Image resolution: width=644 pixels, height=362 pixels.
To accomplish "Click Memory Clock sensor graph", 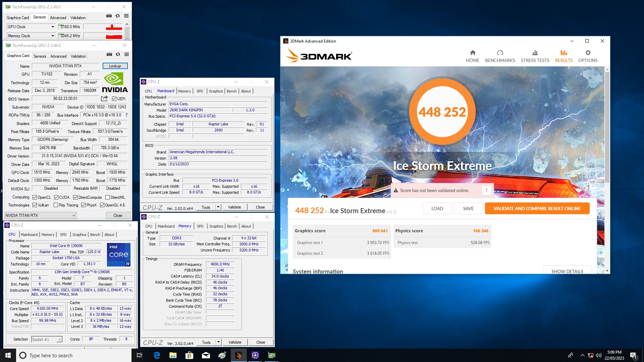I will (x=103, y=36).
